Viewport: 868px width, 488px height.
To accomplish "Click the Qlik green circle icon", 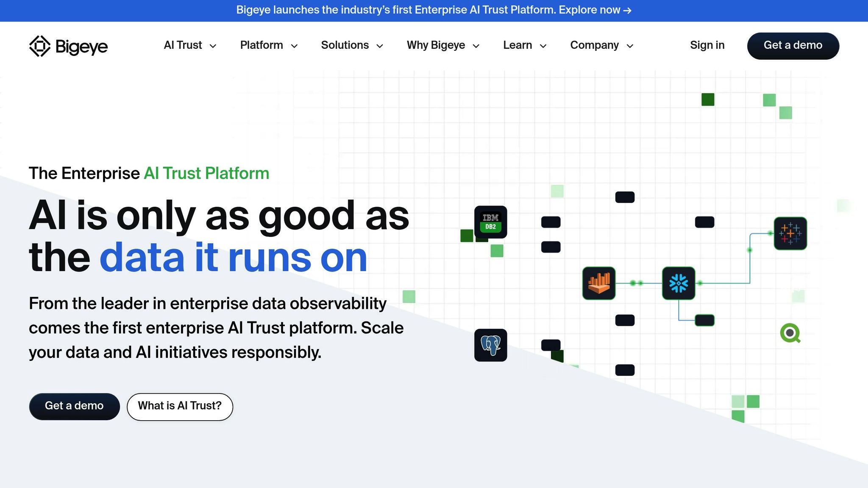I will coord(790,333).
